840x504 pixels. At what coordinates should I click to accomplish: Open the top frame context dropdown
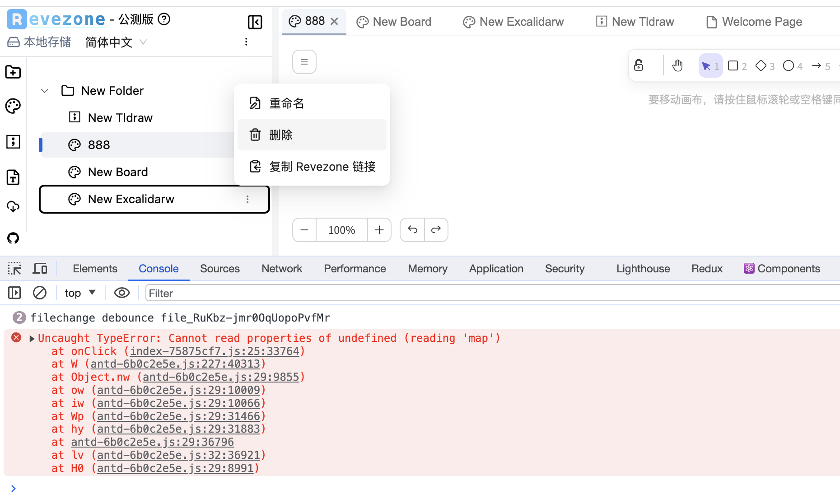[x=80, y=293]
